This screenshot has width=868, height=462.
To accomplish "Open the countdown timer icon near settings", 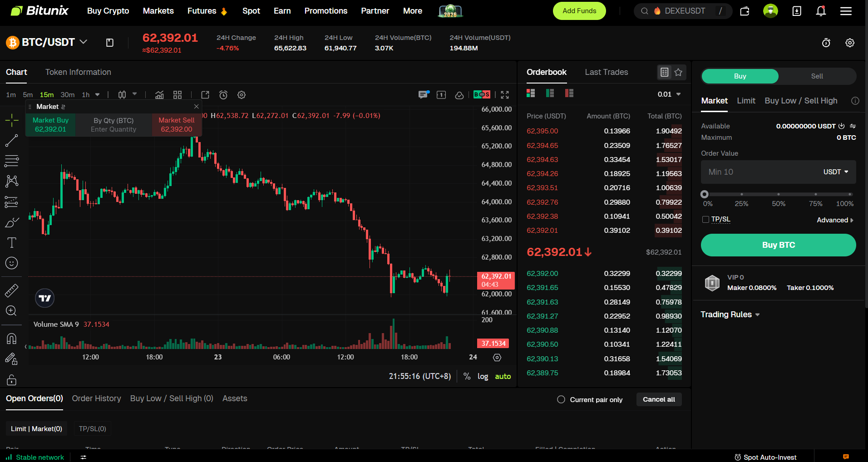I will pyautogui.click(x=826, y=43).
